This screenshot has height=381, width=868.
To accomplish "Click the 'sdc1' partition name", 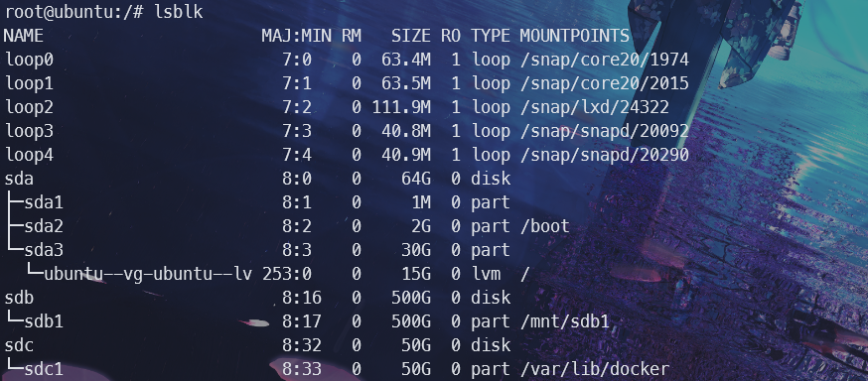I will coord(44,369).
